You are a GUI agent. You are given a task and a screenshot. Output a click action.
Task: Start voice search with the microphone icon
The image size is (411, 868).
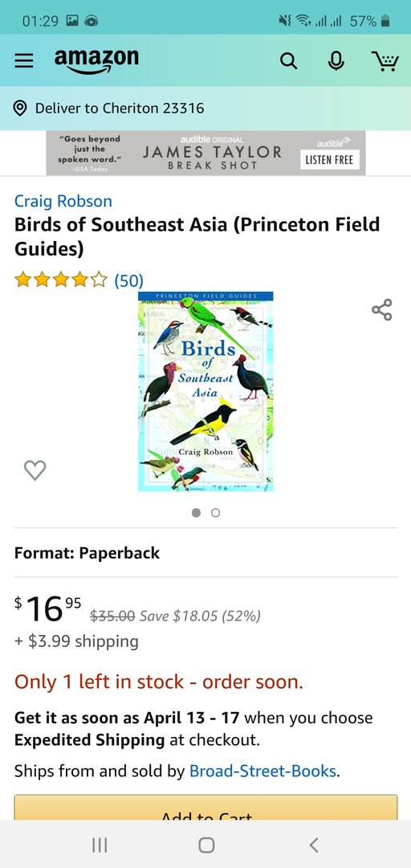tap(336, 61)
